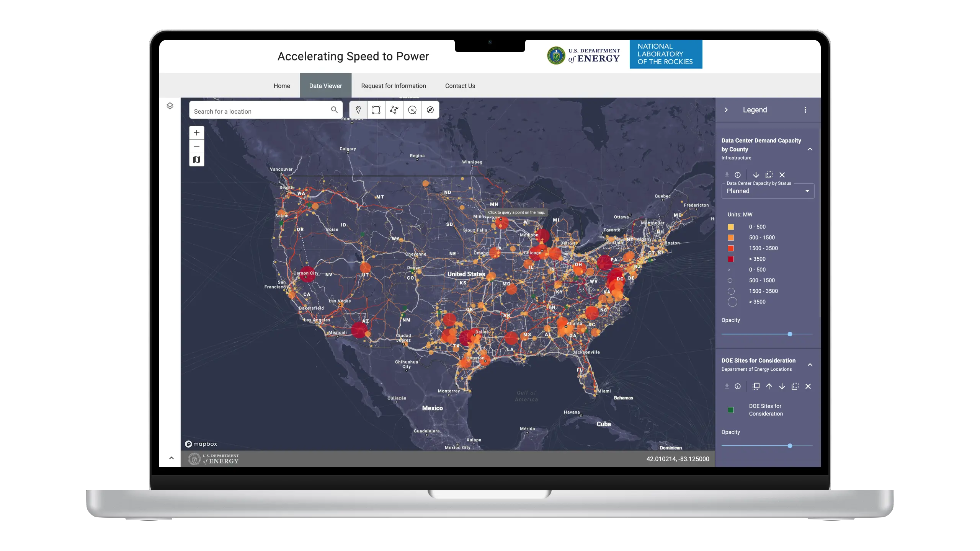Image resolution: width=980 pixels, height=551 pixels.
Task: Click the Contact Us link
Action: pos(460,86)
